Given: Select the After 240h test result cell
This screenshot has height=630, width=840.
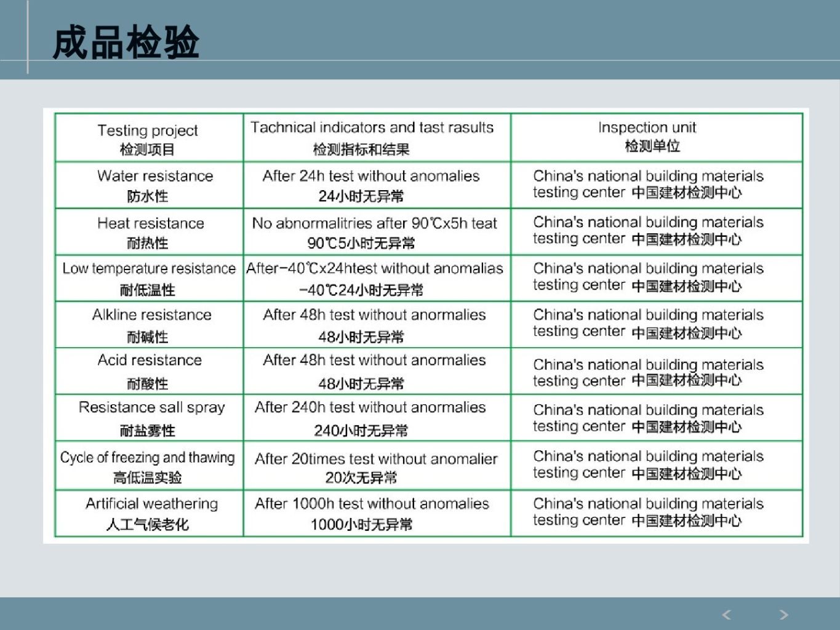Looking at the screenshot, I should click(370, 418).
